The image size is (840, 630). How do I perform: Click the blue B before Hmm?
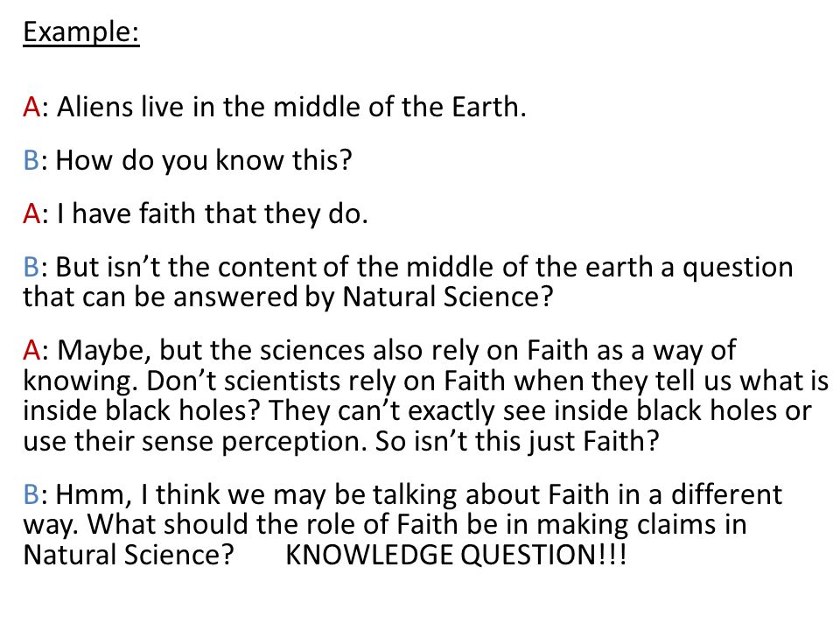click(31, 493)
